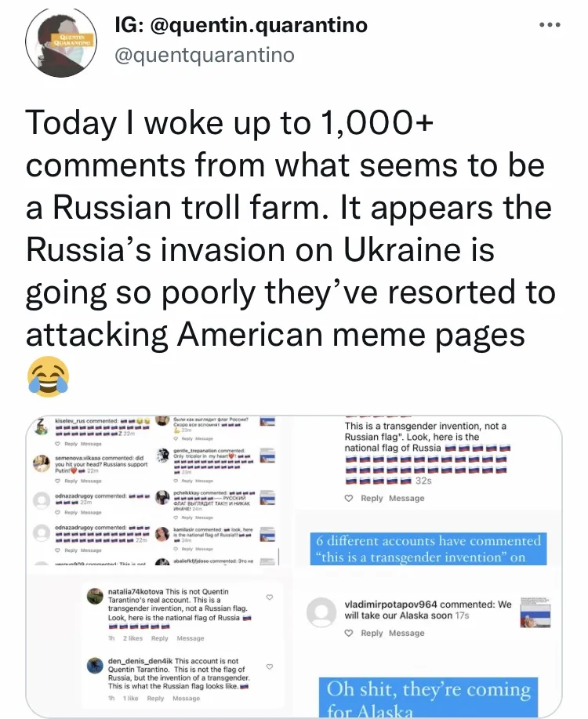Click den_denis_den4ik's profile picture
Image resolution: width=588 pixels, height=719 pixels.
point(93,666)
